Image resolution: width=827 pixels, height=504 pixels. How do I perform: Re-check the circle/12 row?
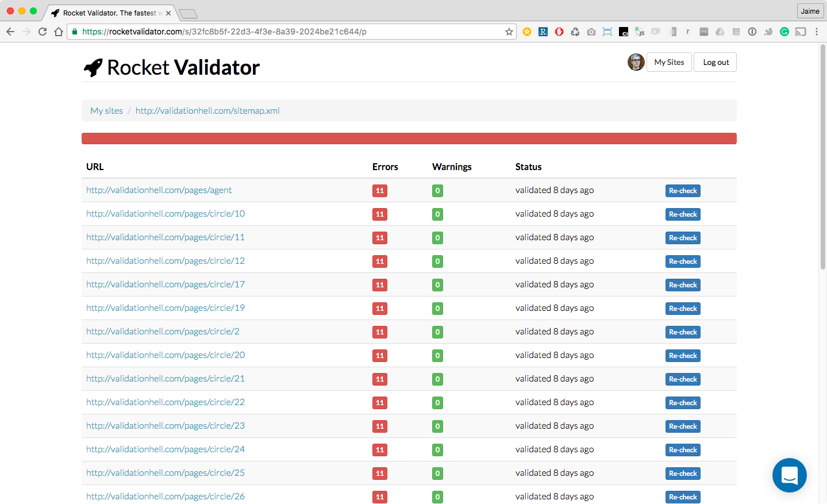pyautogui.click(x=683, y=261)
